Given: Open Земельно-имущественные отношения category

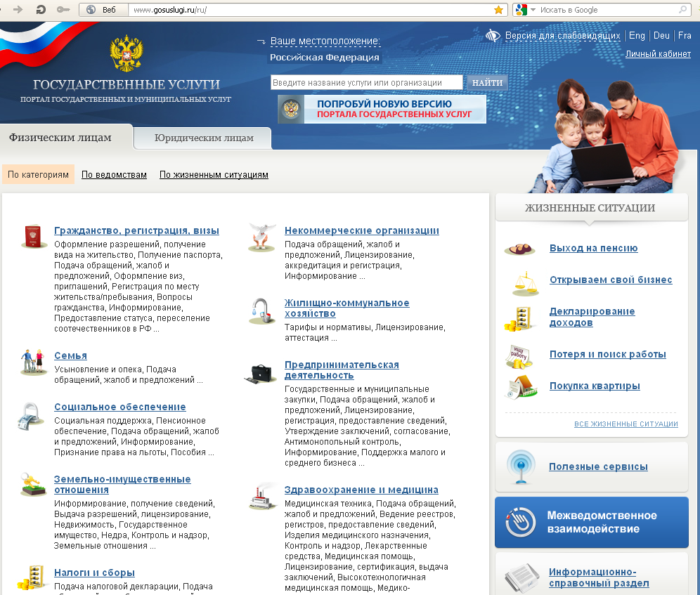Looking at the screenshot, I should click(122, 484).
